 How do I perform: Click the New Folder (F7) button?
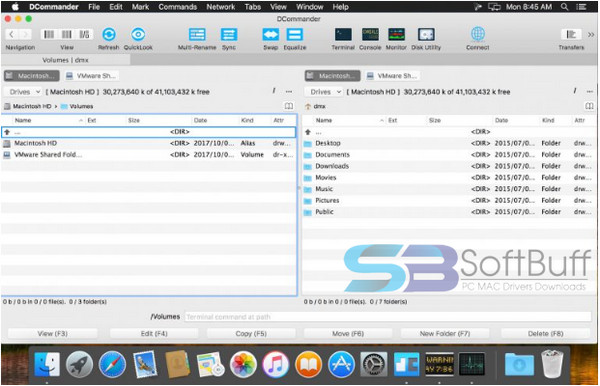click(x=445, y=334)
